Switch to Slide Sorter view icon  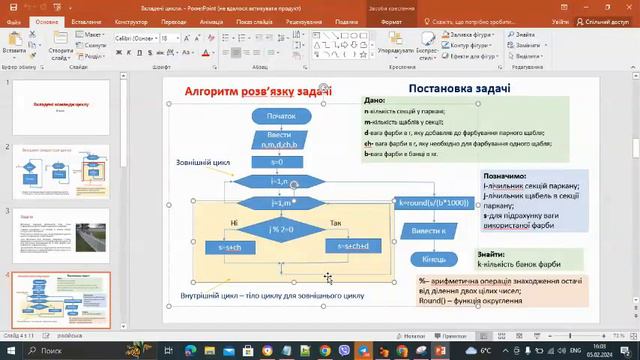(502, 336)
